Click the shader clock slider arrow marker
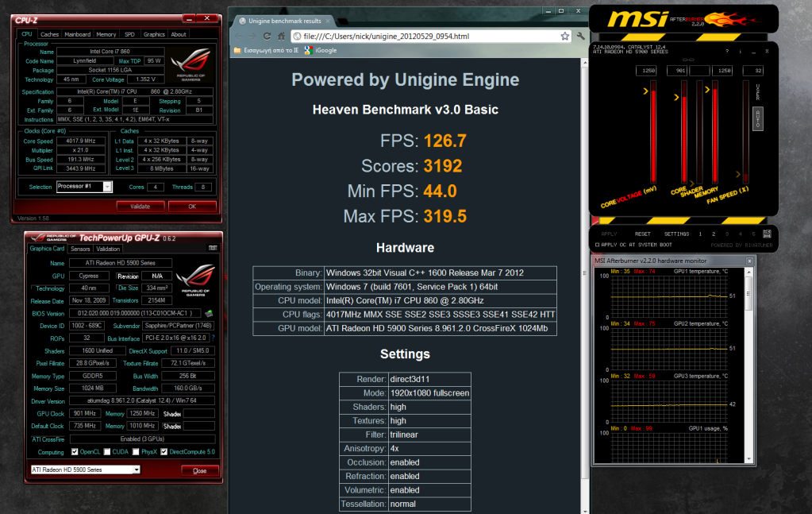812x514 pixels. point(692,182)
